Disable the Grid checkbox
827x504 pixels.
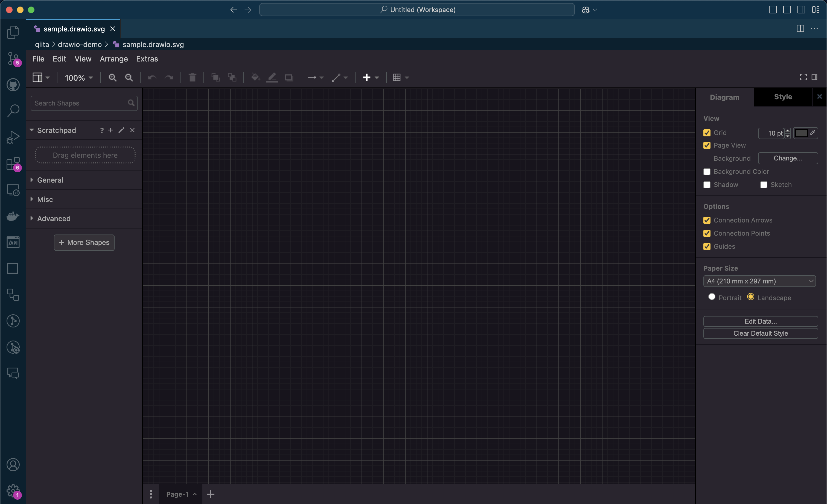click(x=707, y=133)
